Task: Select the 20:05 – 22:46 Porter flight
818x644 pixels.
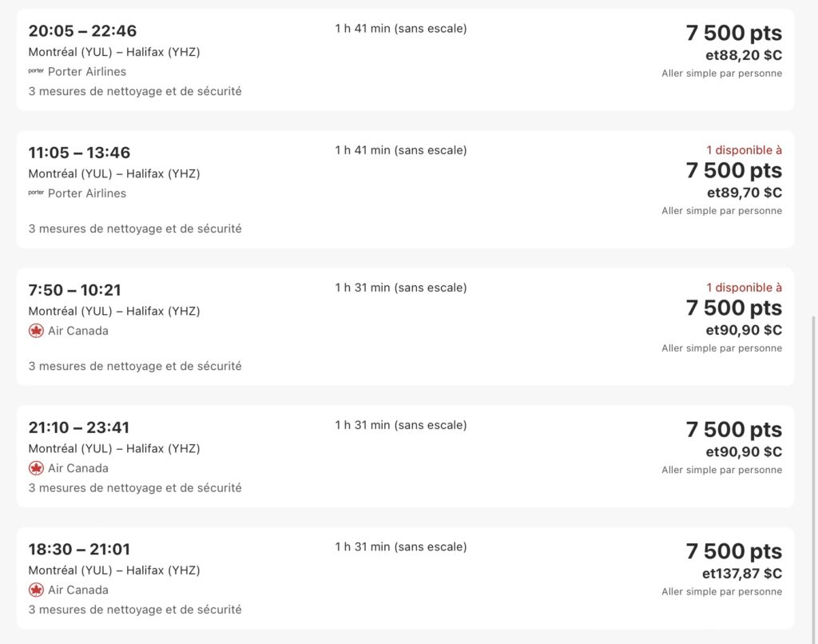Action: point(82,31)
